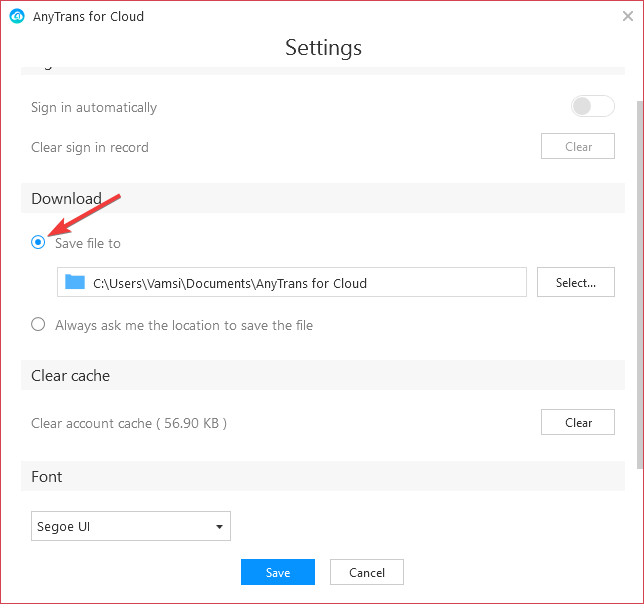Click the AnyTrans for Cloud logo icon

17,16
